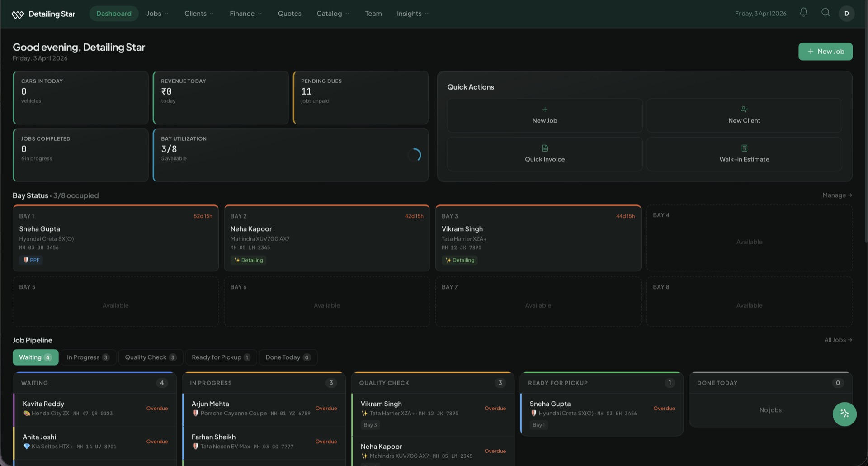Screen dimensions: 868x466
Task: Switch to the Quality Check pipeline tab
Action: (x=151, y=357)
